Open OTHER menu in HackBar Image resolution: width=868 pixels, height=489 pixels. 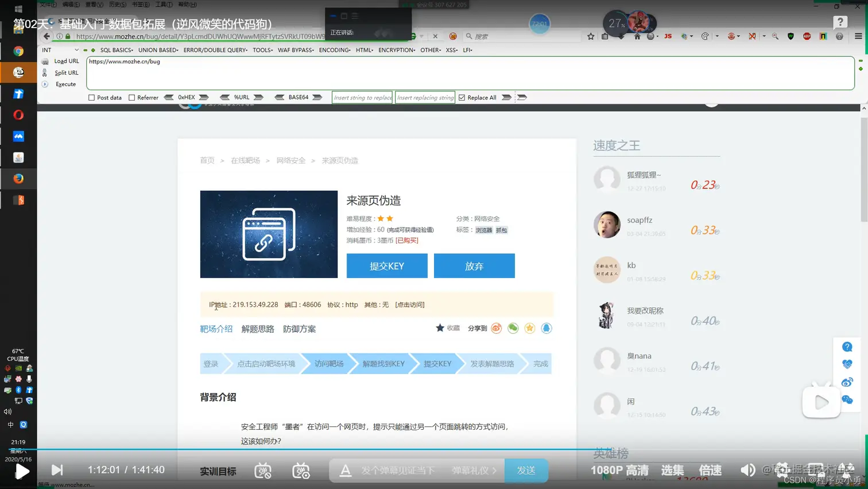(431, 50)
